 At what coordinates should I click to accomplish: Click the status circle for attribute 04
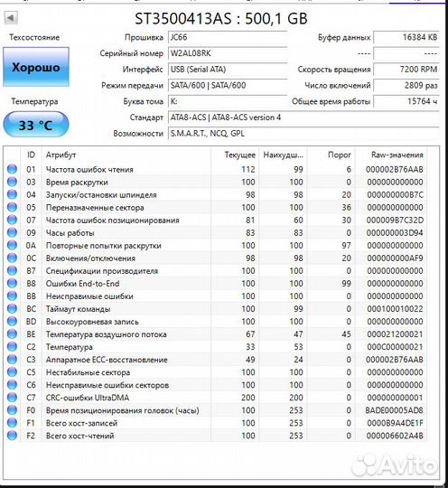(x=12, y=195)
